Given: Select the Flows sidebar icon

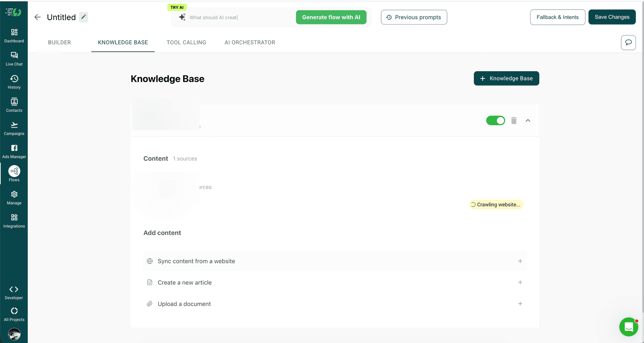Looking at the screenshot, I should [x=14, y=174].
